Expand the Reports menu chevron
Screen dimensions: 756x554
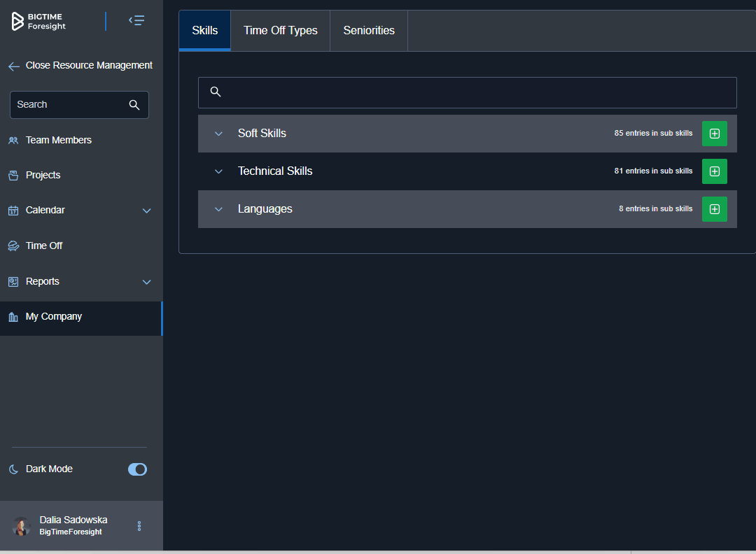point(146,281)
